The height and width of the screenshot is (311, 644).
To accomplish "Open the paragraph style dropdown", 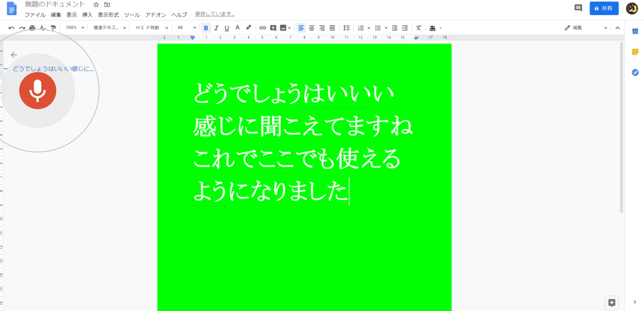I will (109, 27).
